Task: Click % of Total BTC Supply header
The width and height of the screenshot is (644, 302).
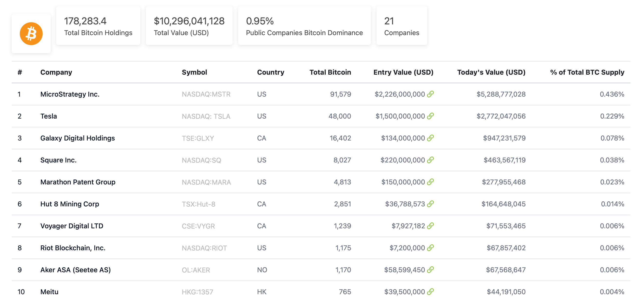Action: 587,72
